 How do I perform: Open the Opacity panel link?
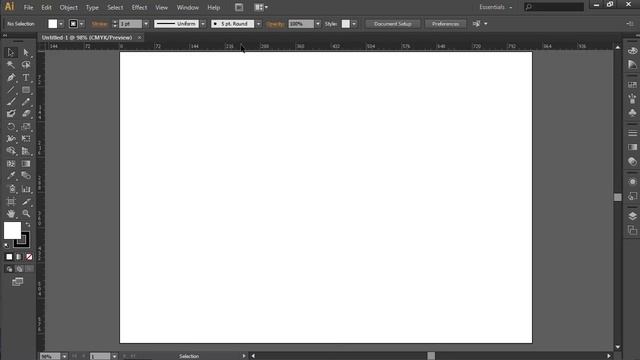pos(275,24)
